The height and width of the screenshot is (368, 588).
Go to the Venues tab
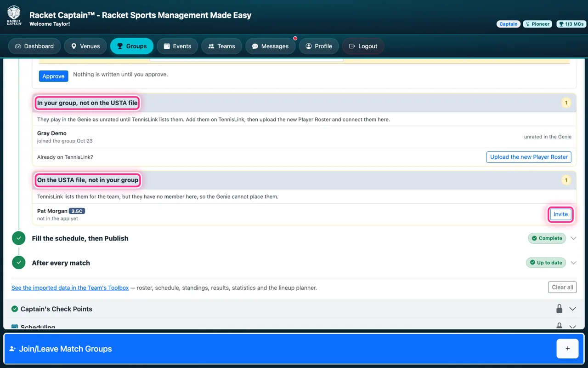85,46
